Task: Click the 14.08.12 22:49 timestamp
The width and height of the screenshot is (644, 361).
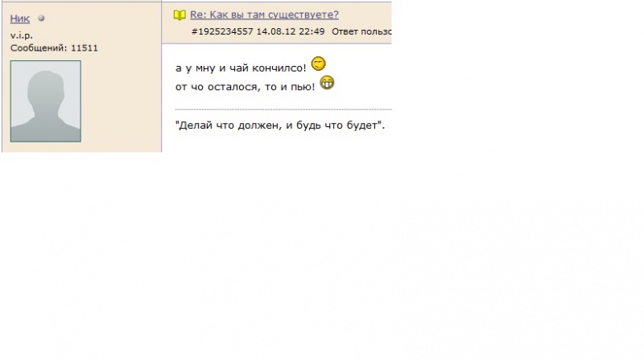Action: coord(291,31)
